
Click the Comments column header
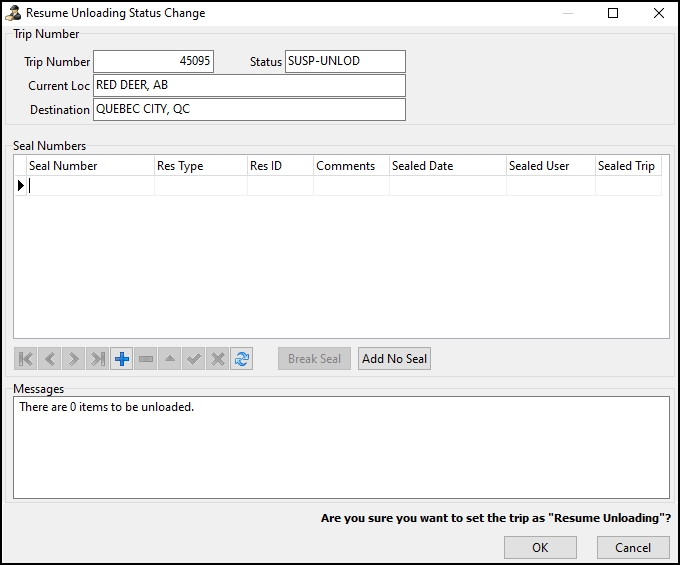click(x=351, y=166)
